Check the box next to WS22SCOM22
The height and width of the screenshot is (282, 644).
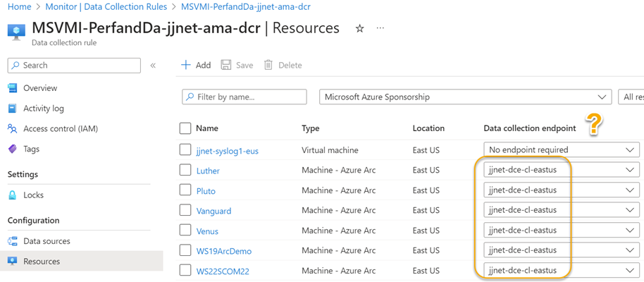[185, 270]
